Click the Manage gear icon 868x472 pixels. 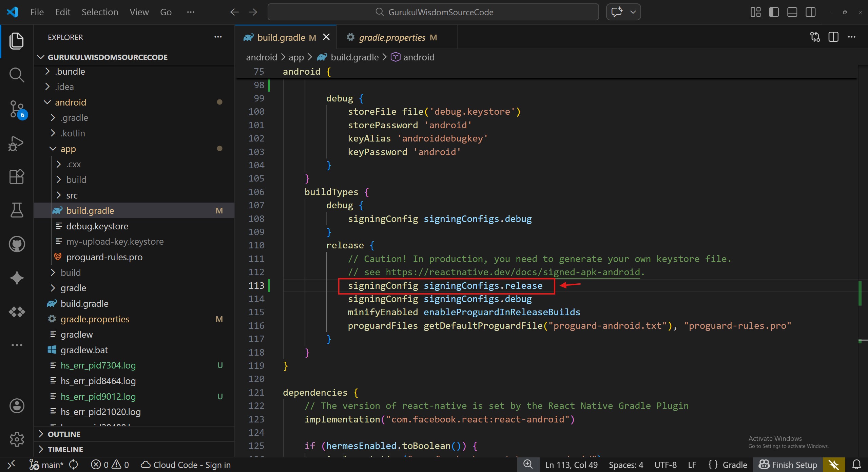point(16,439)
